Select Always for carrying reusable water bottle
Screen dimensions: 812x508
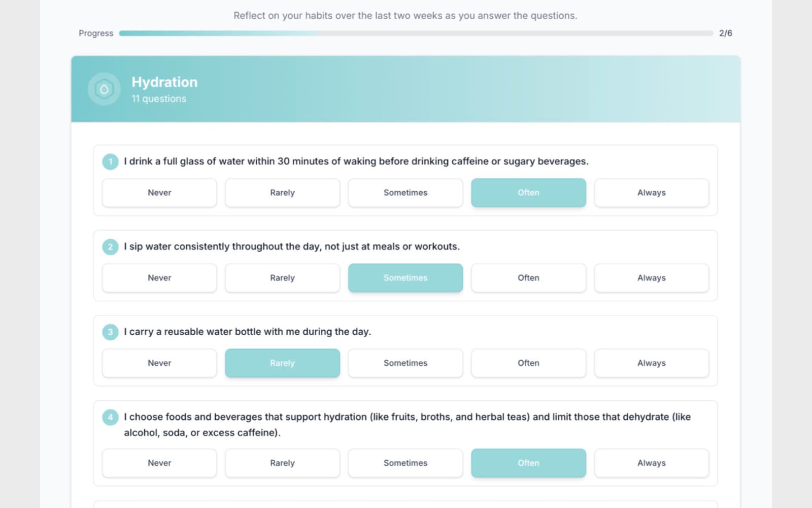(651, 363)
